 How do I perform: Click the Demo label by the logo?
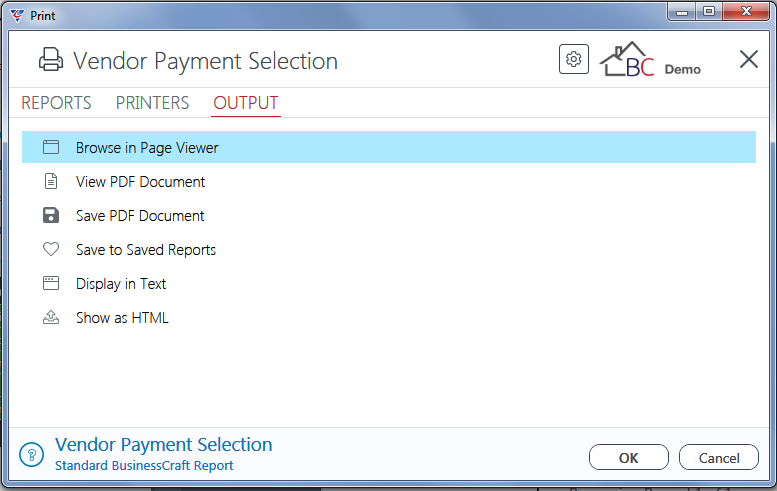click(682, 69)
